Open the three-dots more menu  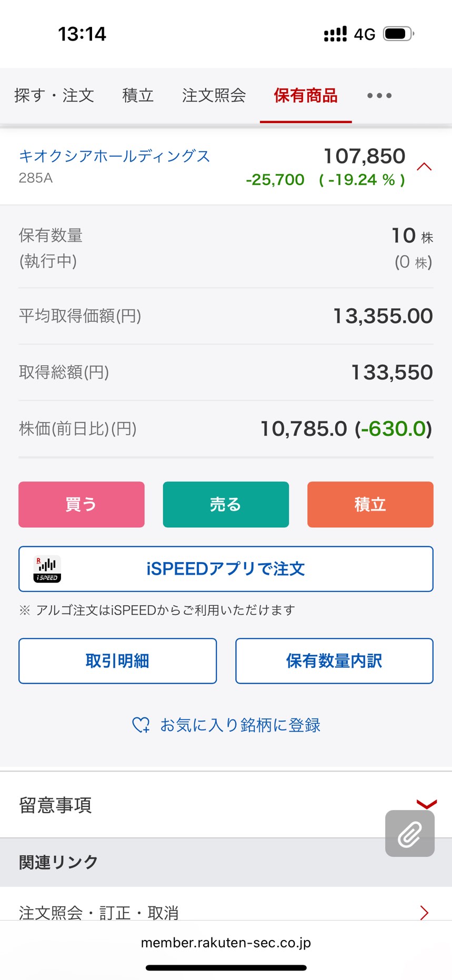tap(379, 95)
